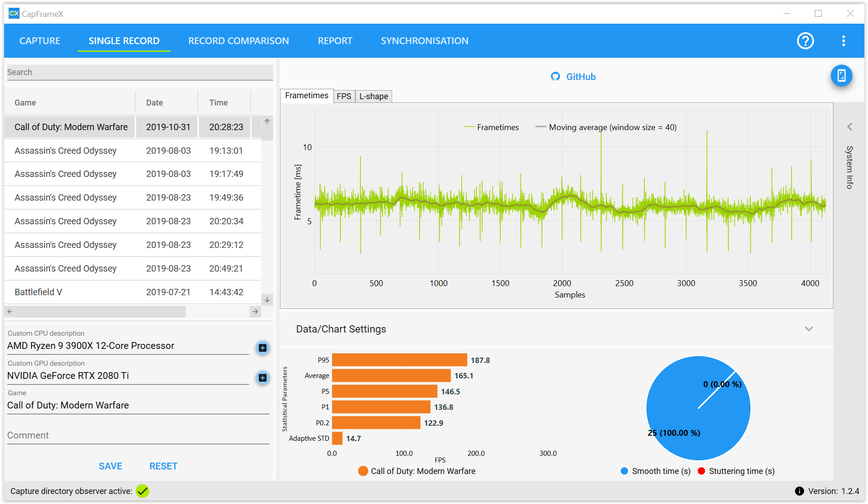Expand the Data/Chart Settings section
868x504 pixels.
pos(809,329)
